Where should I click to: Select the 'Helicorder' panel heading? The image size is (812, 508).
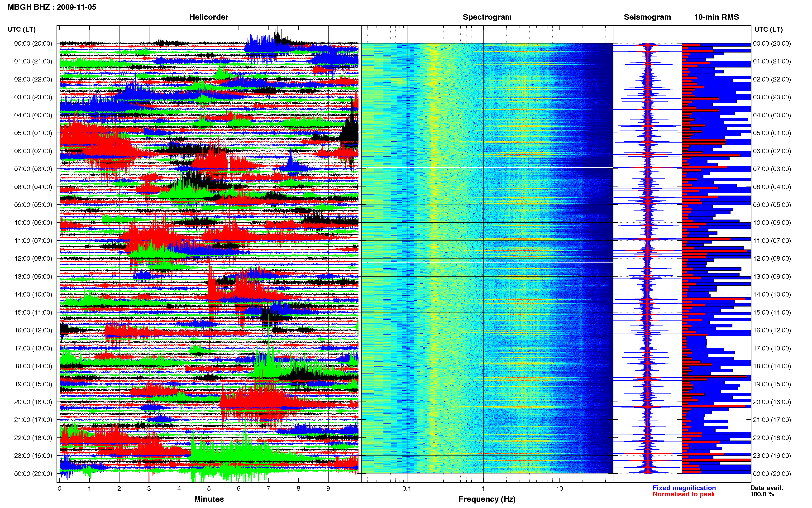pos(209,17)
